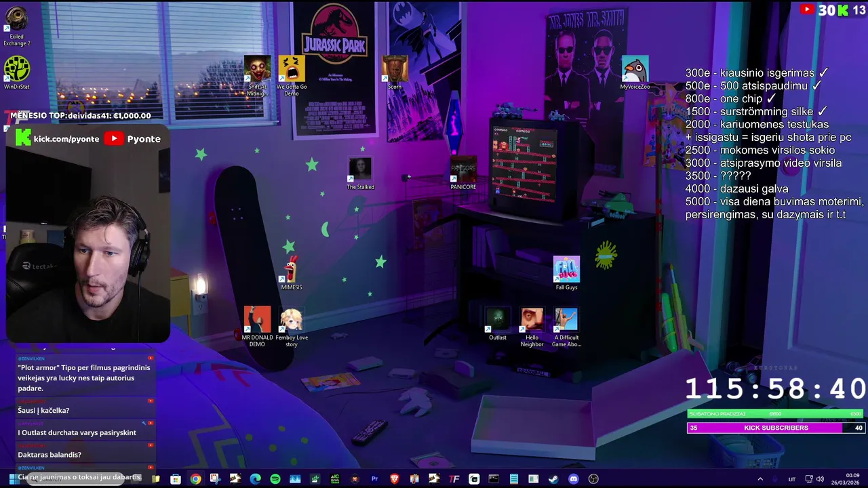Click the KICK SUBSCRIBERS progress bar
868x488 pixels.
(x=776, y=428)
